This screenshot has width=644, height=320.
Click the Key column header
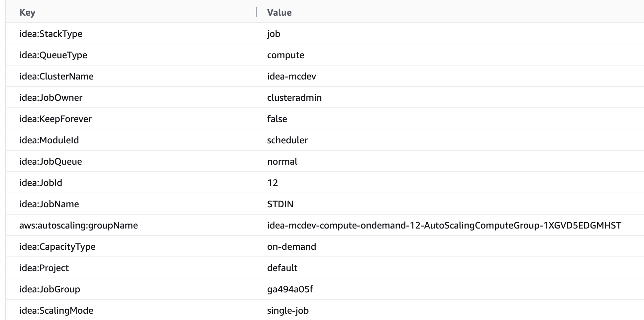pyautogui.click(x=27, y=13)
